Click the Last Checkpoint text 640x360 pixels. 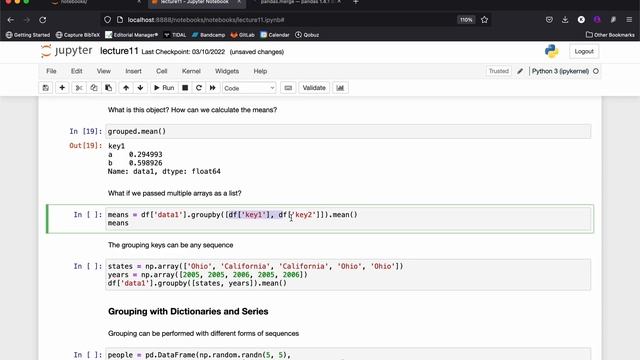[183, 52]
